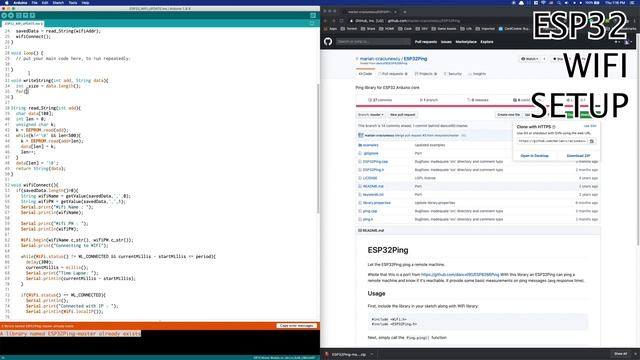Click the Arduino Verify toolbar button
640x360 pixels.
pyautogui.click(x=4, y=16)
